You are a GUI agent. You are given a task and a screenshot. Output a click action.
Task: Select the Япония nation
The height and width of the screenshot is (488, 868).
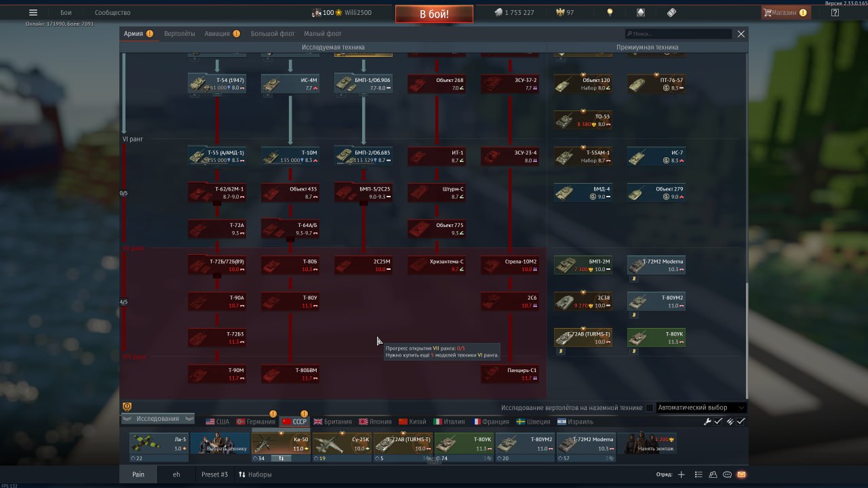click(375, 422)
